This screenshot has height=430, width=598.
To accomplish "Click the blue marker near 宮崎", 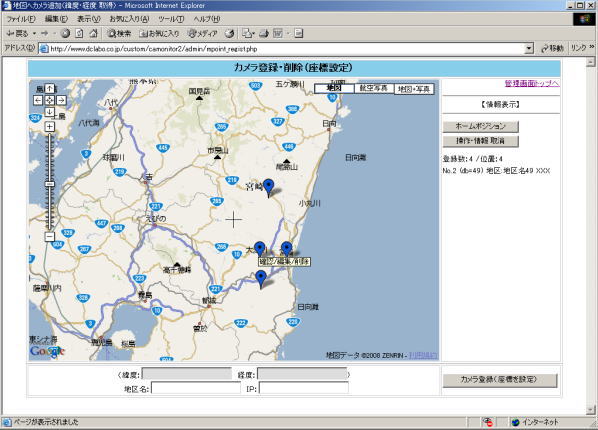I will coord(268,187).
